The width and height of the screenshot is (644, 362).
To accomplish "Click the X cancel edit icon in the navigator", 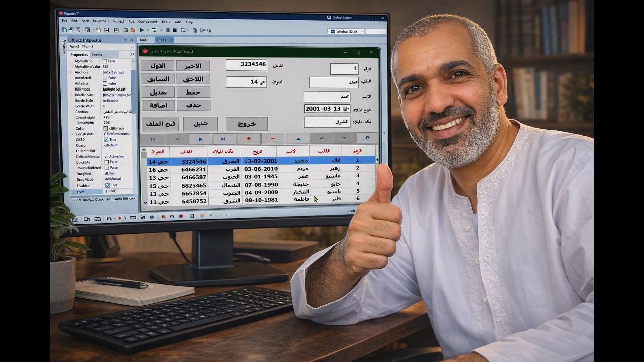I will point(345,138).
